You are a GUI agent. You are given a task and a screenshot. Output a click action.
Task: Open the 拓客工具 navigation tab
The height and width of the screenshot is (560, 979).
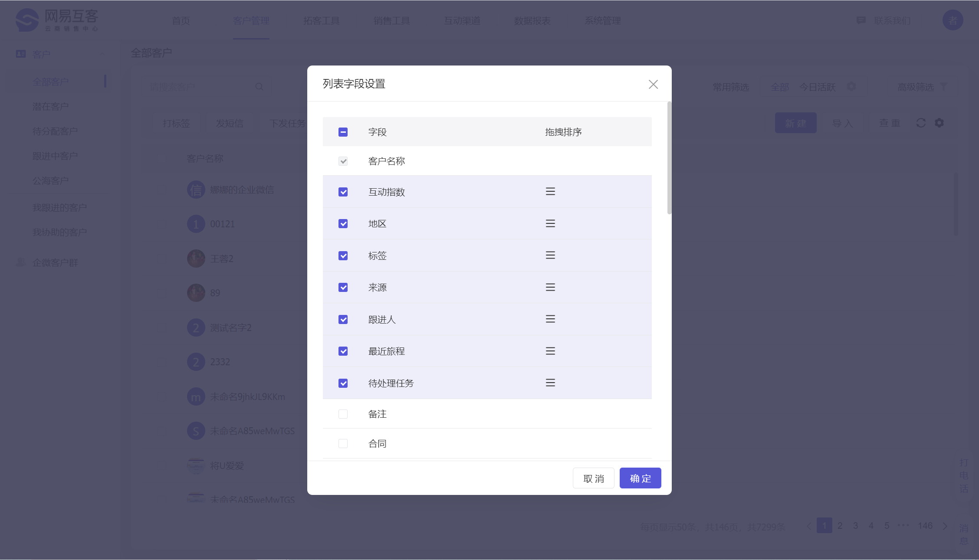321,20
